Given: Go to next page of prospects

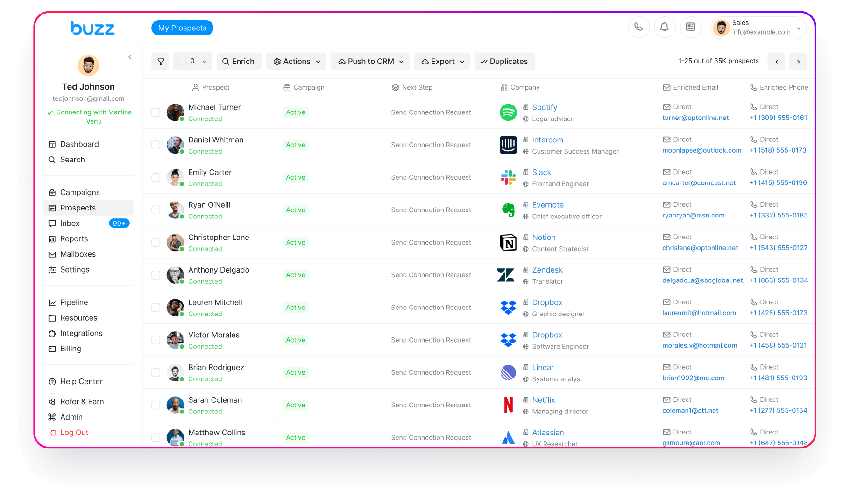Looking at the screenshot, I should tap(798, 62).
